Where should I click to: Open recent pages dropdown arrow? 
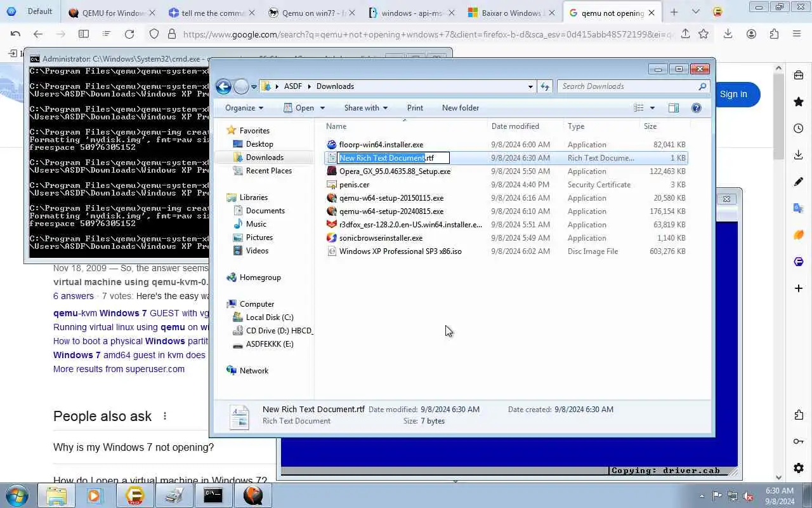click(254, 86)
